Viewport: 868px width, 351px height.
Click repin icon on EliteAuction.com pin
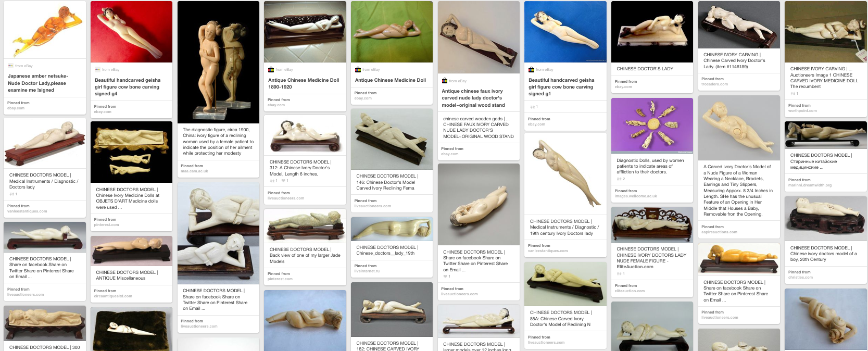tap(619, 273)
